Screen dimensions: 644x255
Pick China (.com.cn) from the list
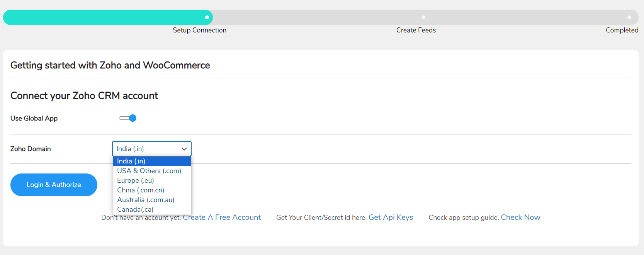point(152,190)
